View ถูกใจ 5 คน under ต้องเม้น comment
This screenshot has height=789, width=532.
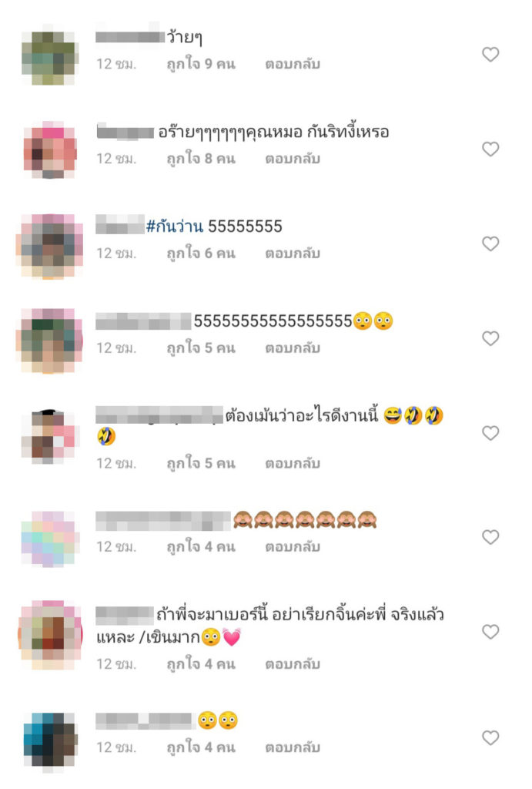pos(201,462)
